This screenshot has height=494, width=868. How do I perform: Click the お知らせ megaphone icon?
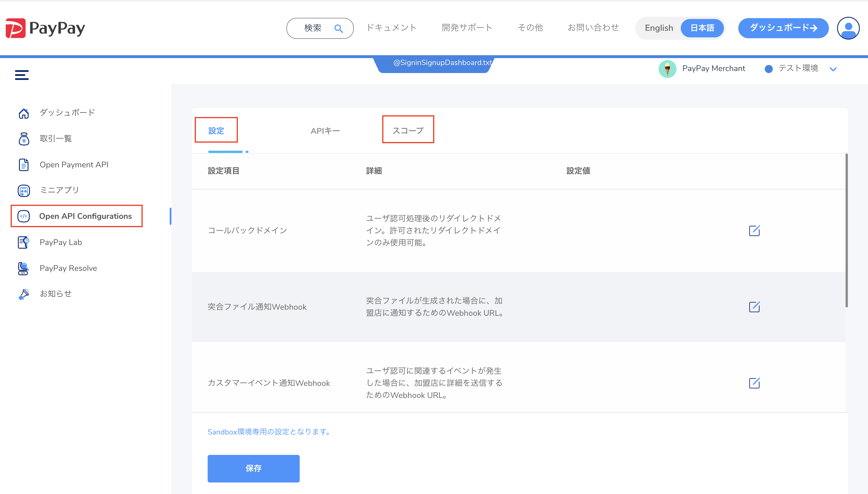tap(24, 294)
